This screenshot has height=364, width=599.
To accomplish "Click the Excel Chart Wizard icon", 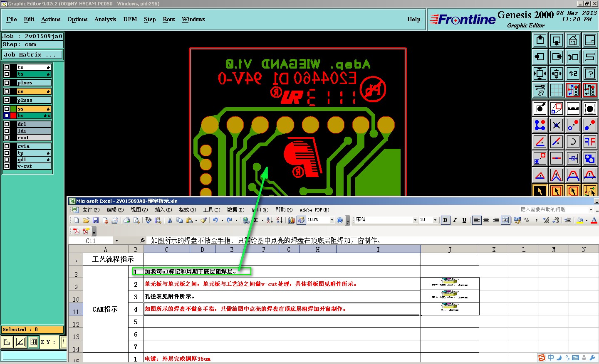I will click(x=291, y=220).
